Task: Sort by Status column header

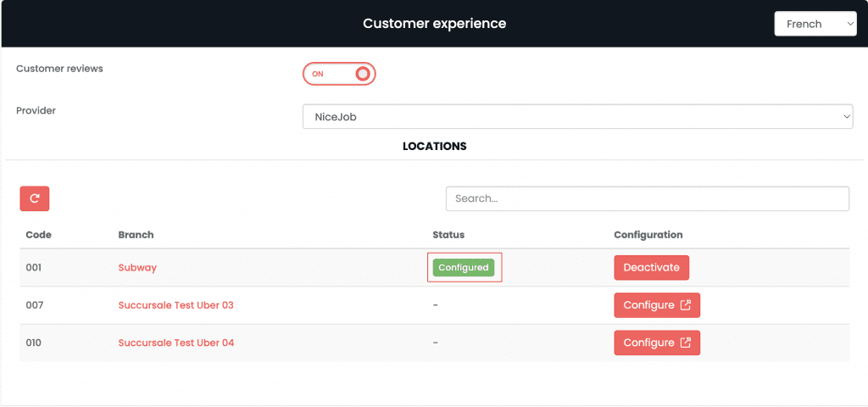Action: click(x=448, y=235)
